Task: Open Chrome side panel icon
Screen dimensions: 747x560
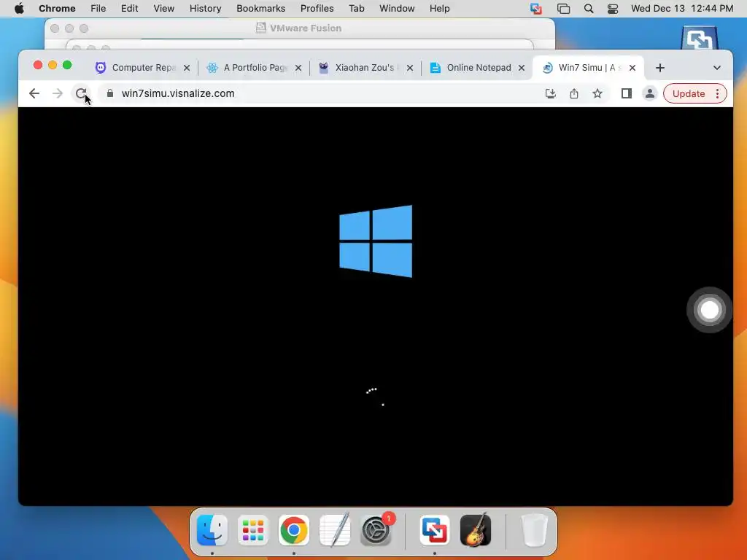Action: [627, 93]
